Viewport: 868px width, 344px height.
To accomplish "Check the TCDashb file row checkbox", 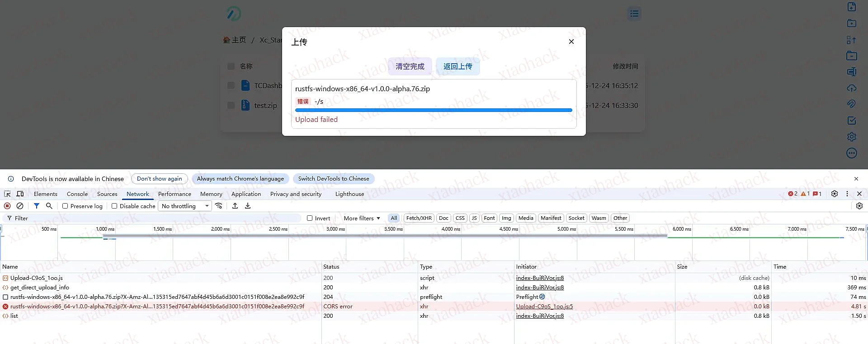I will (x=231, y=85).
